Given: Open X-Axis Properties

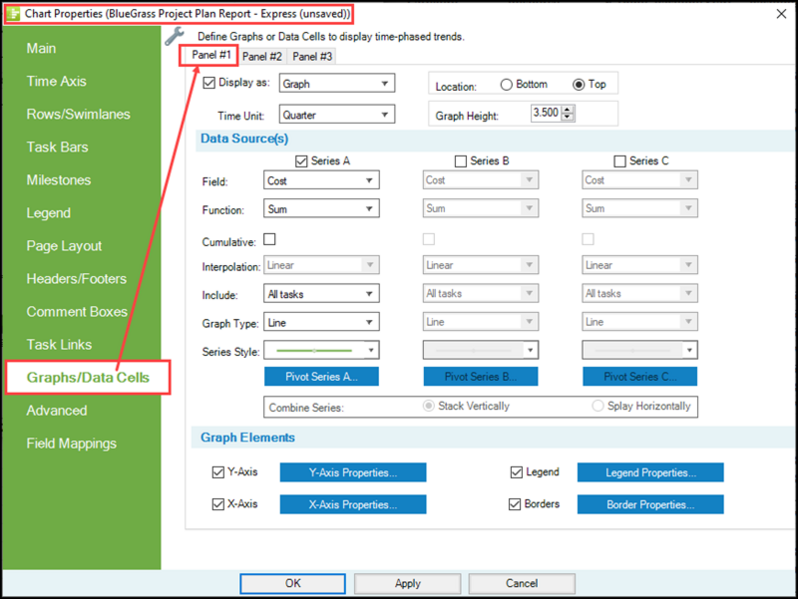Looking at the screenshot, I should (x=353, y=504).
